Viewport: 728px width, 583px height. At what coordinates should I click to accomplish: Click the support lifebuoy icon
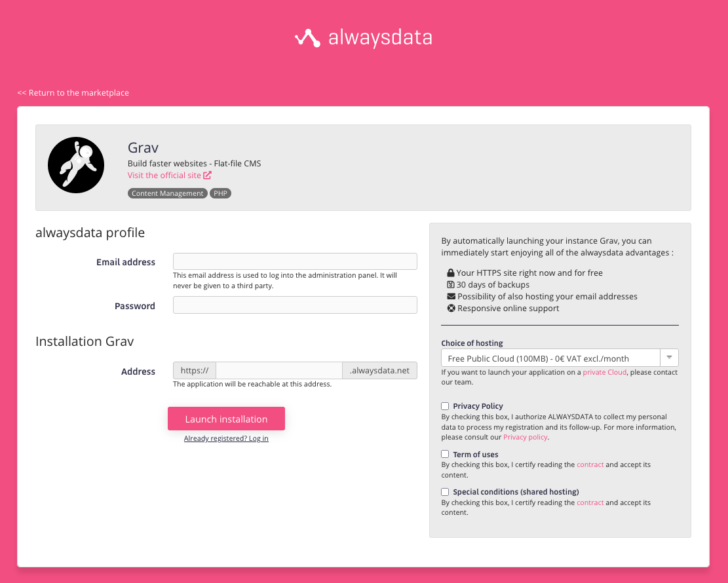[451, 308]
